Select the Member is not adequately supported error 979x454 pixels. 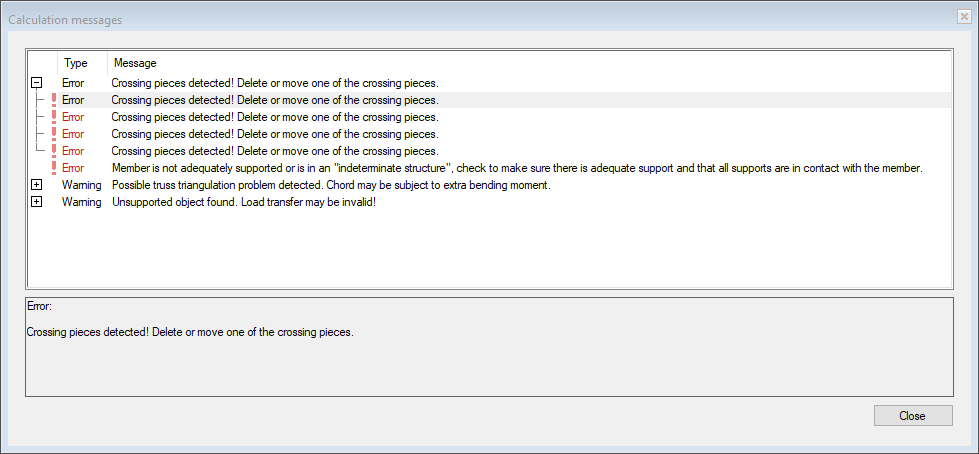(516, 168)
